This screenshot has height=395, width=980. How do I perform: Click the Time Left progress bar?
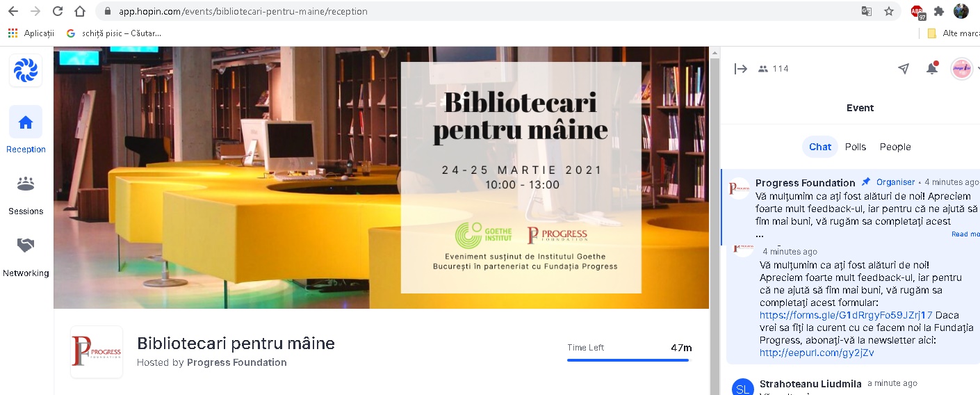tap(628, 360)
